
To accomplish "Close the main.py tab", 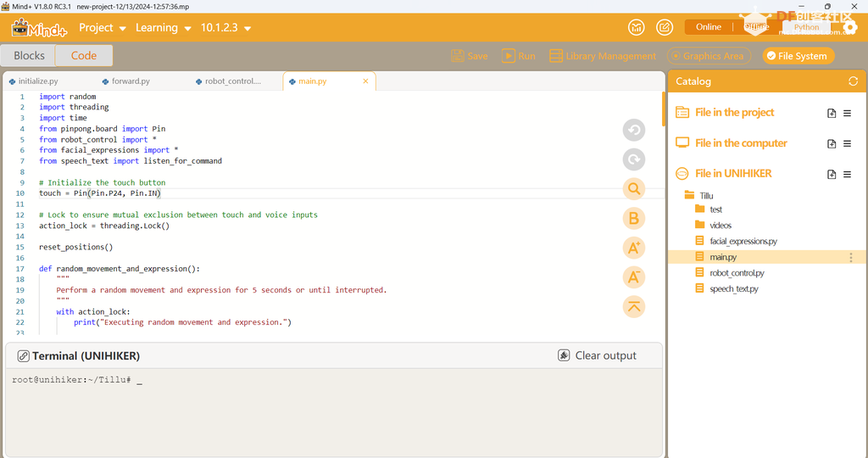I will 365,81.
